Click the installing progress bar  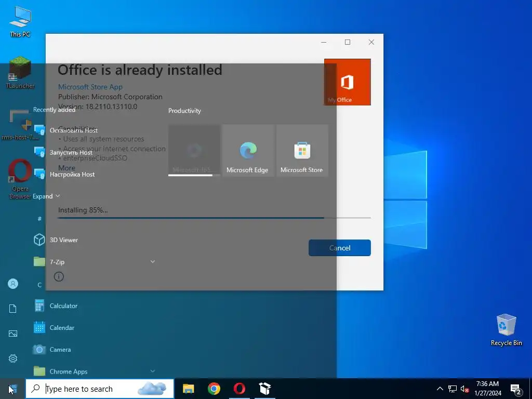pyautogui.click(x=215, y=218)
